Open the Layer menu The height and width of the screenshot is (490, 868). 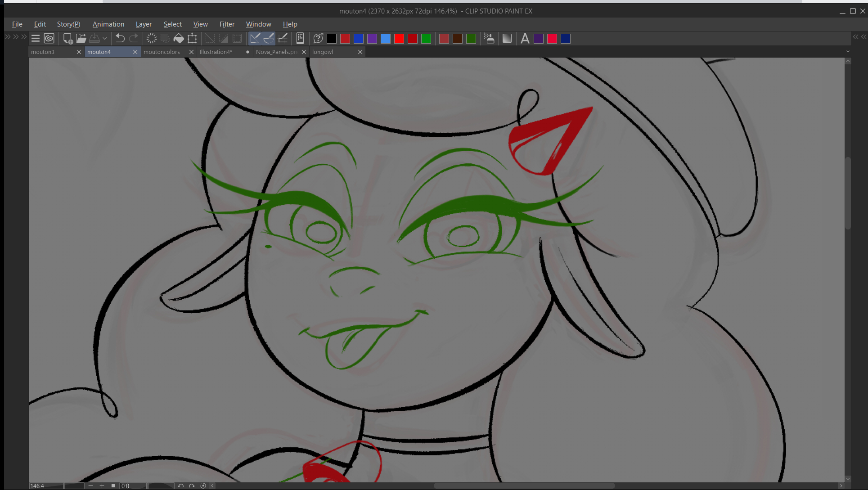coord(144,24)
